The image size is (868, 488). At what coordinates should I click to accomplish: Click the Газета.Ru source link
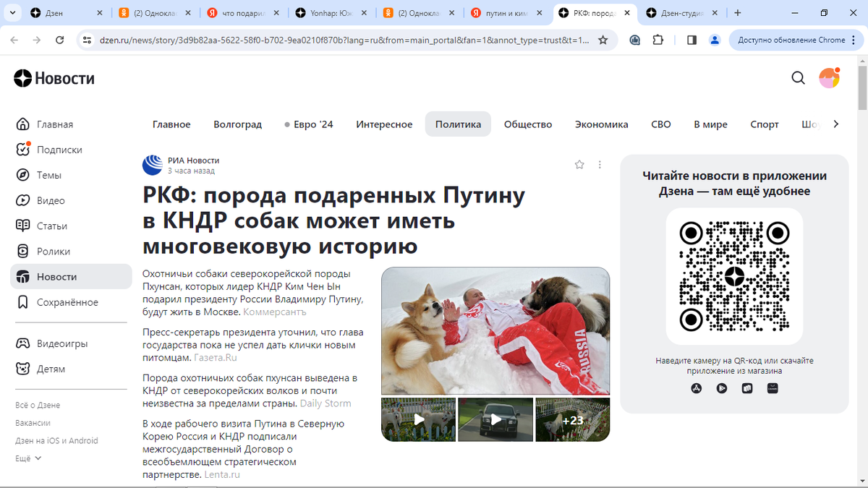coord(216,358)
